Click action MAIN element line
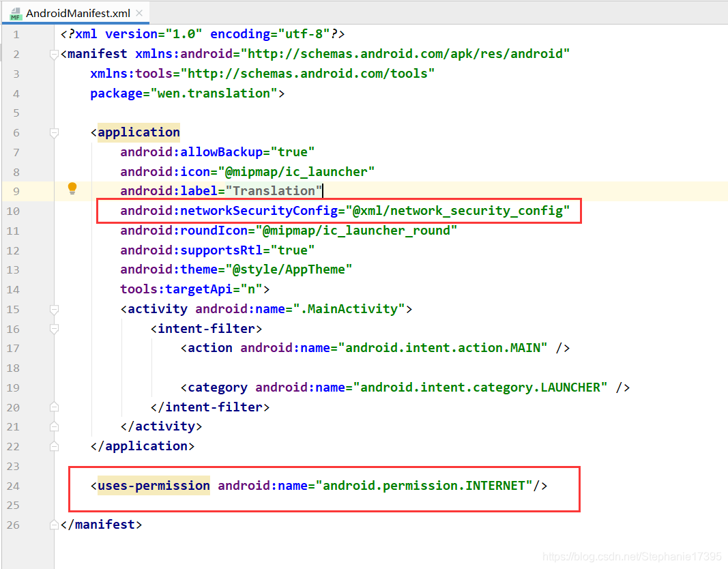This screenshot has width=728, height=569. click(375, 348)
